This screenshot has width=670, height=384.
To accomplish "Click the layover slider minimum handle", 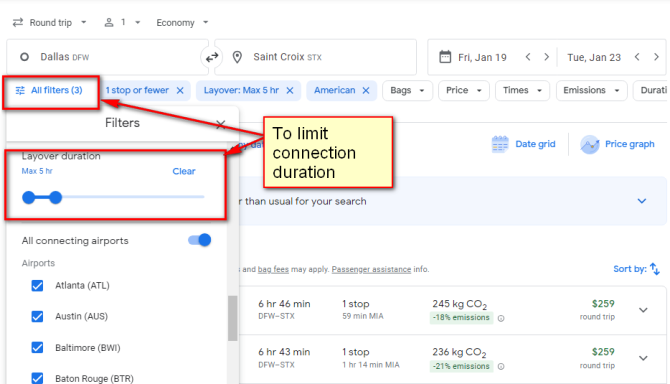I will [29, 197].
